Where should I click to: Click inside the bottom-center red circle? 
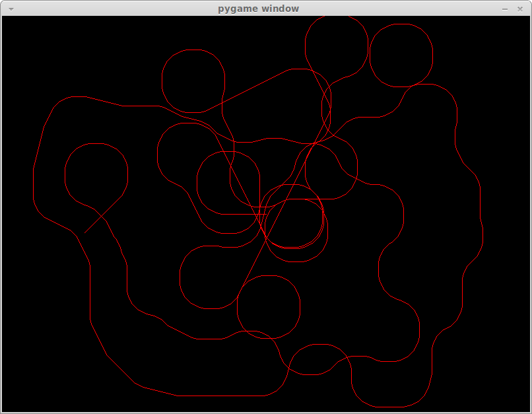pos(269,307)
